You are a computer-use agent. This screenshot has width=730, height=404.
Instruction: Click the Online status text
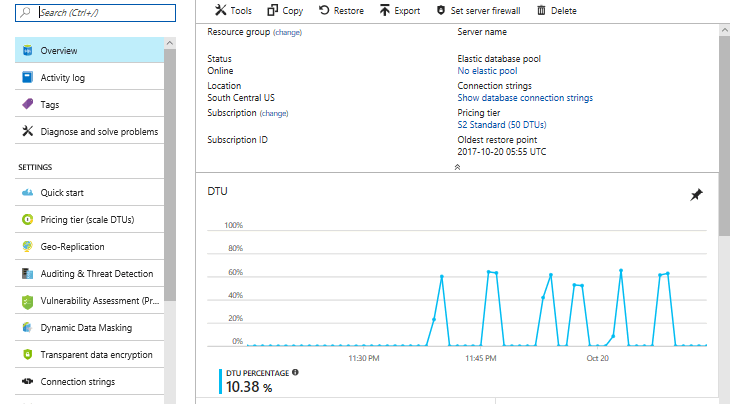[x=220, y=71]
